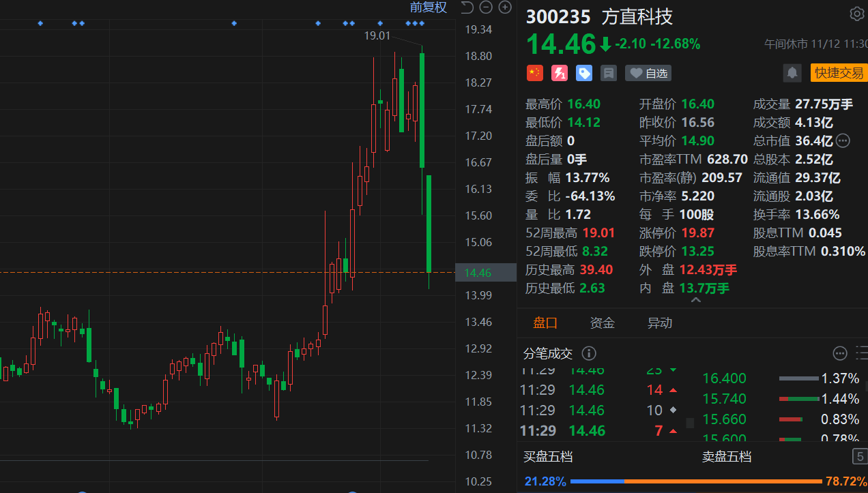Add stock to 自选 watchlist

tap(648, 73)
